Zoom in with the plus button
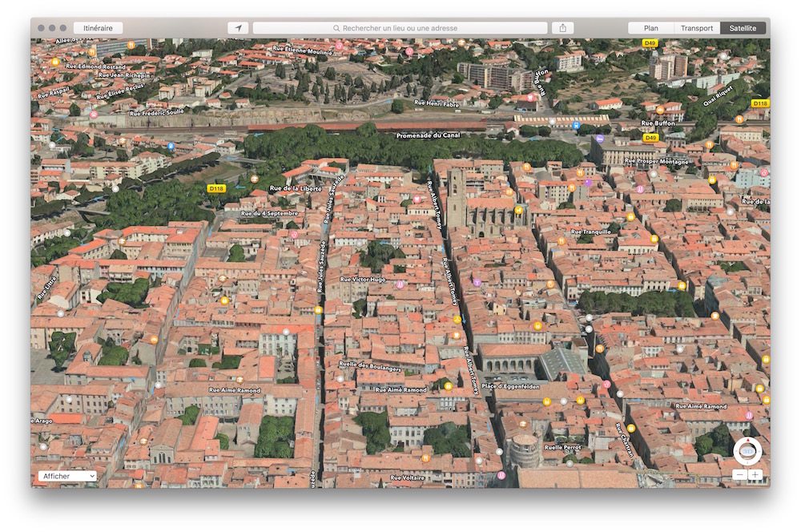 pyautogui.click(x=755, y=475)
